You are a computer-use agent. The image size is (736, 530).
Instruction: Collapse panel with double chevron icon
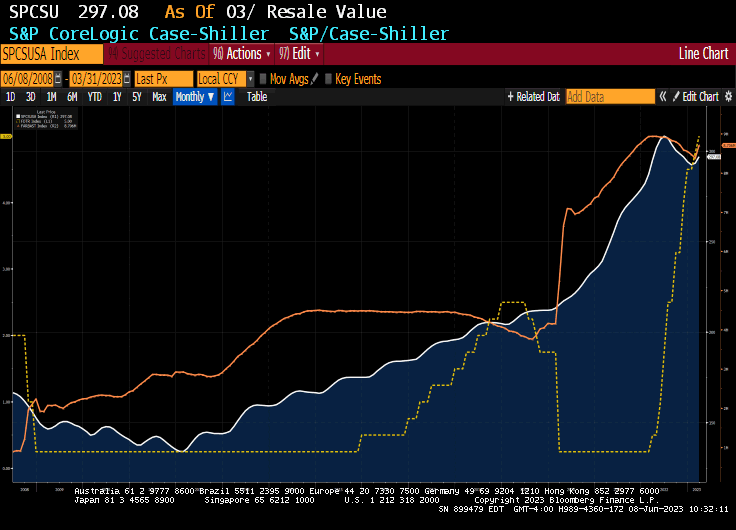662,97
